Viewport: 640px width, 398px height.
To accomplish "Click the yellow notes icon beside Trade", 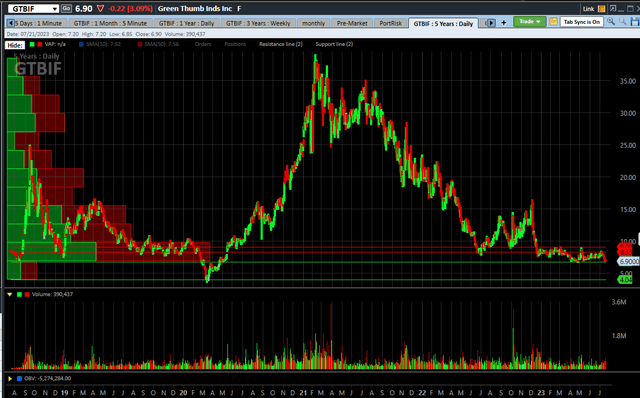I will pyautogui.click(x=553, y=22).
